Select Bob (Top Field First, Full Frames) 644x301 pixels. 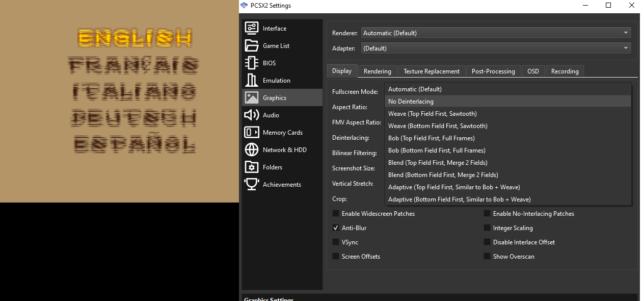coord(508,138)
